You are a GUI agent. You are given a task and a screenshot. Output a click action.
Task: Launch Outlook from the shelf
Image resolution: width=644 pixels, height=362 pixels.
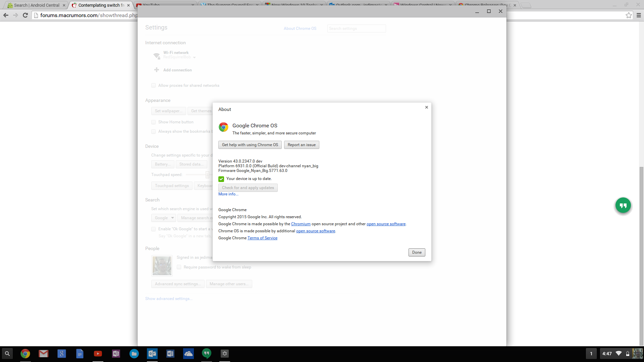(x=152, y=354)
